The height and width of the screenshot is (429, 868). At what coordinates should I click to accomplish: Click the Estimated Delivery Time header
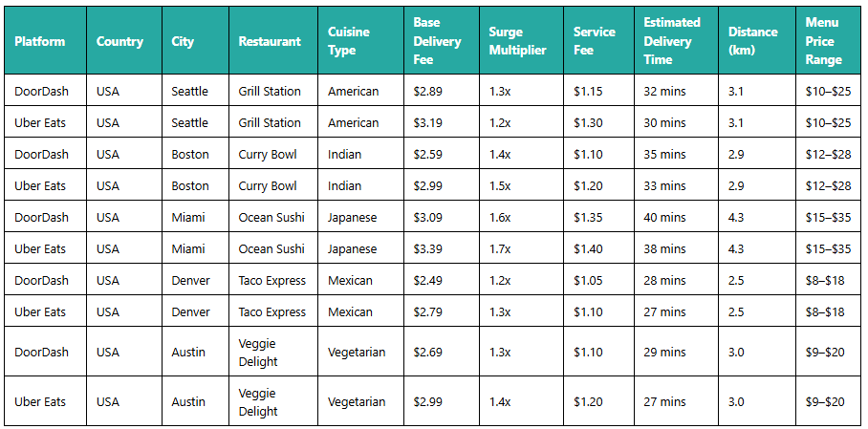(x=671, y=41)
